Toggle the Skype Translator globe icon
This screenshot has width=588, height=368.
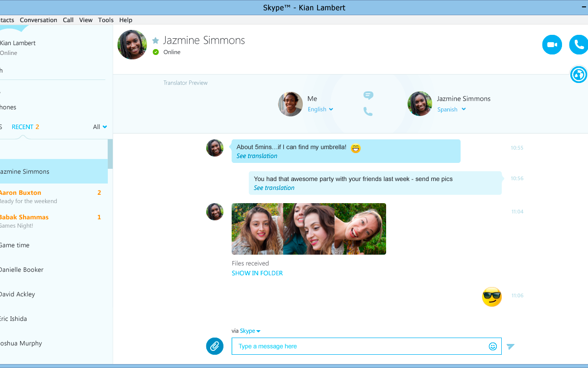coord(579,75)
